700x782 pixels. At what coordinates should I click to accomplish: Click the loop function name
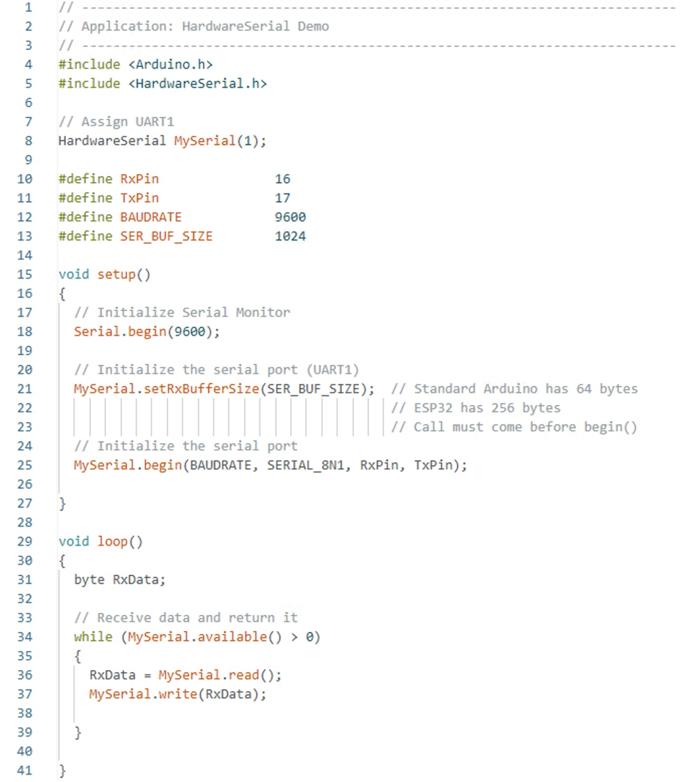112,542
